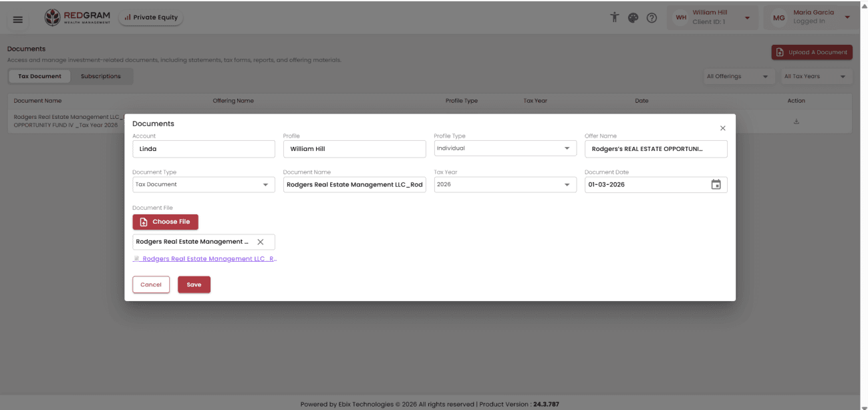Open the help question mark icon

pyautogui.click(x=652, y=18)
